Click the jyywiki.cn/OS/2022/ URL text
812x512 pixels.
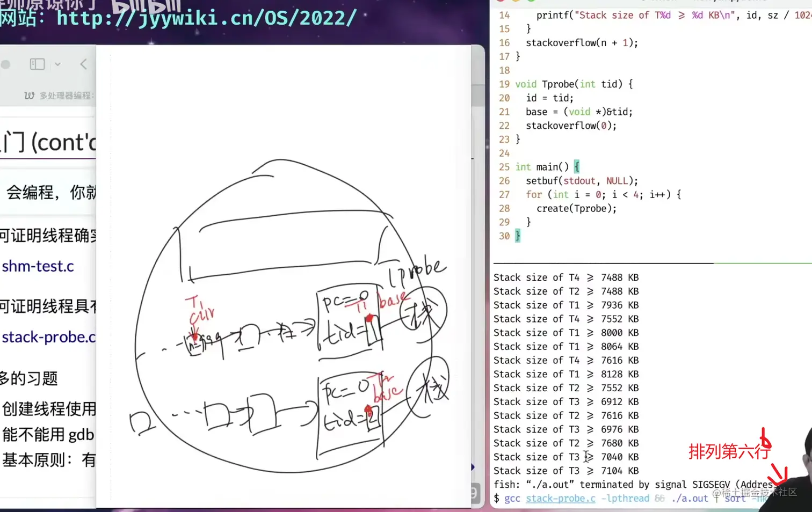207,18
